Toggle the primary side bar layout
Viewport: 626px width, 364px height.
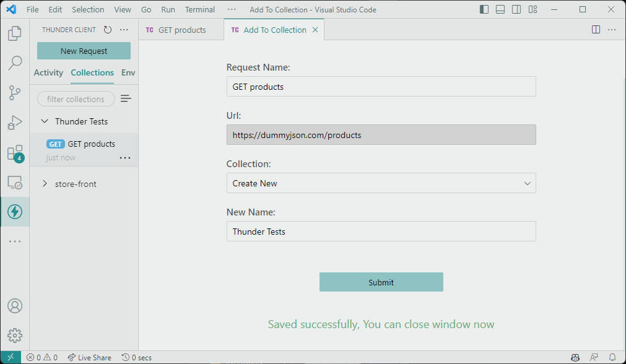[x=484, y=9]
